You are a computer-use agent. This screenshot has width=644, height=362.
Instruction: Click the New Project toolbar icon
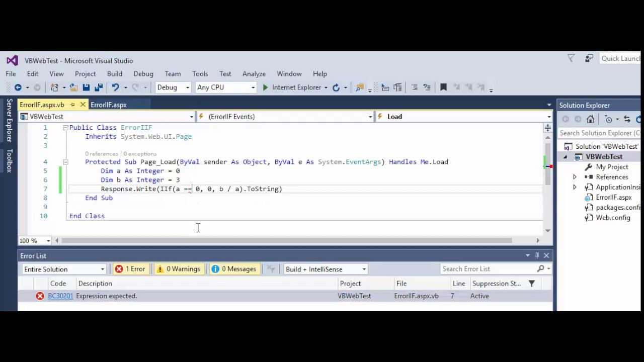[55, 87]
